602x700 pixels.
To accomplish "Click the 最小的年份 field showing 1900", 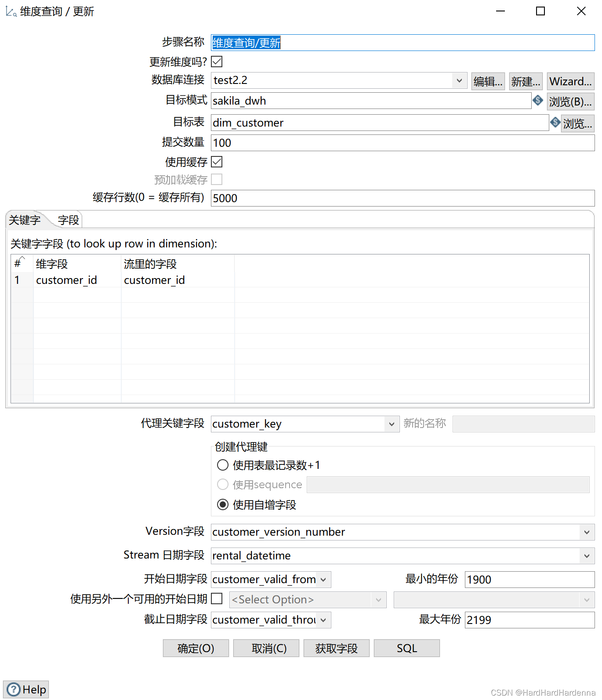I will pos(529,580).
